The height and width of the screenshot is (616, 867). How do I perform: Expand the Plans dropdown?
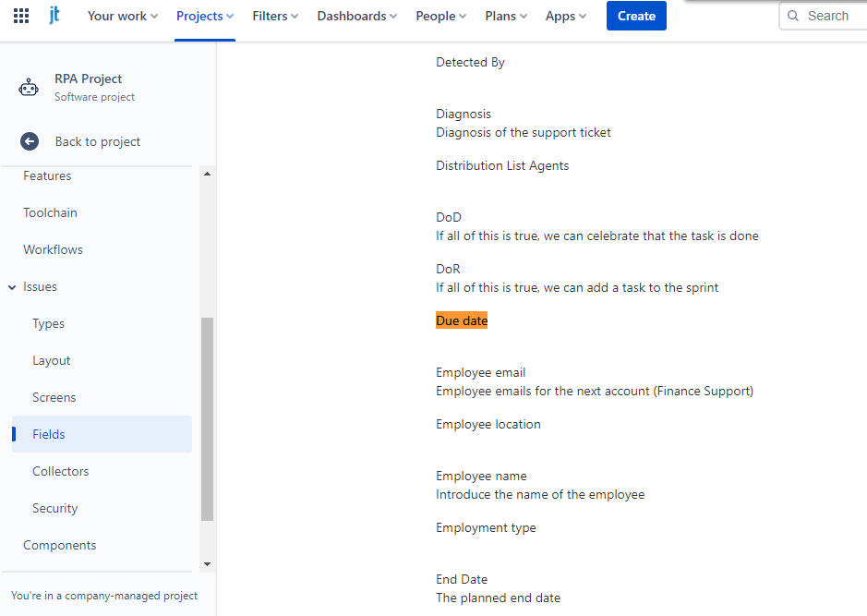coord(506,16)
